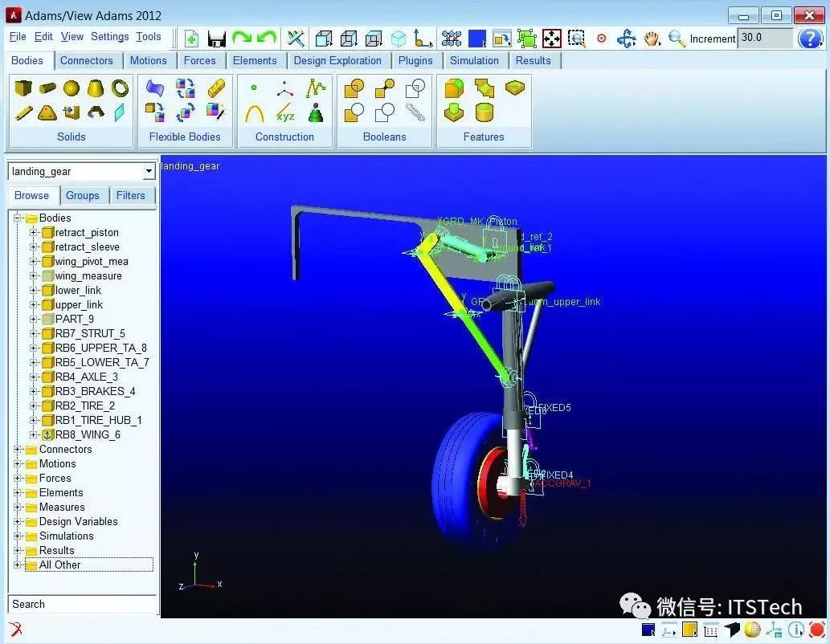830x644 pixels.
Task: Select the construction Point marker tool
Action: pyautogui.click(x=254, y=88)
